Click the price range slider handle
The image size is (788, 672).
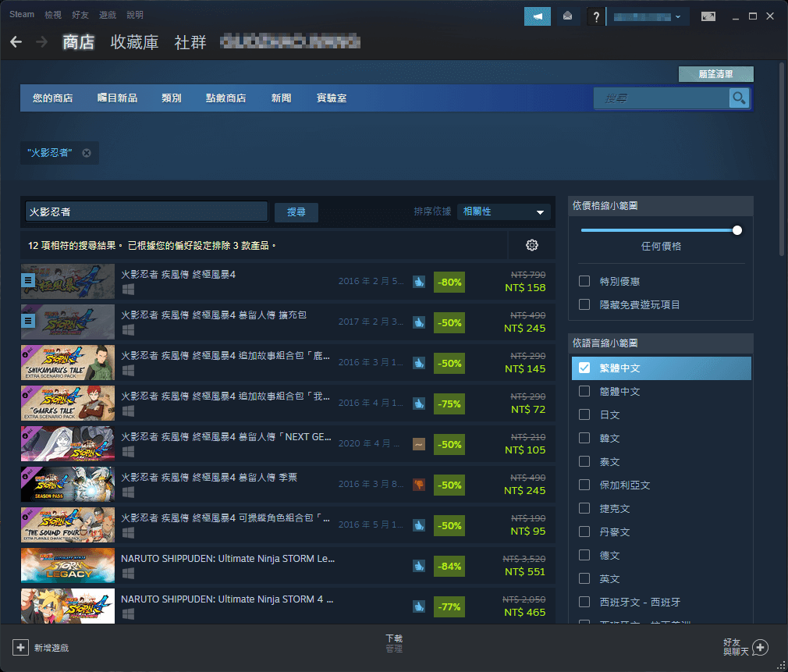click(x=737, y=230)
